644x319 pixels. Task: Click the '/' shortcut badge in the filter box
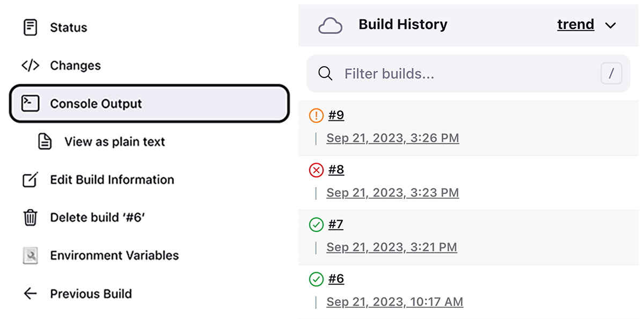[611, 74]
